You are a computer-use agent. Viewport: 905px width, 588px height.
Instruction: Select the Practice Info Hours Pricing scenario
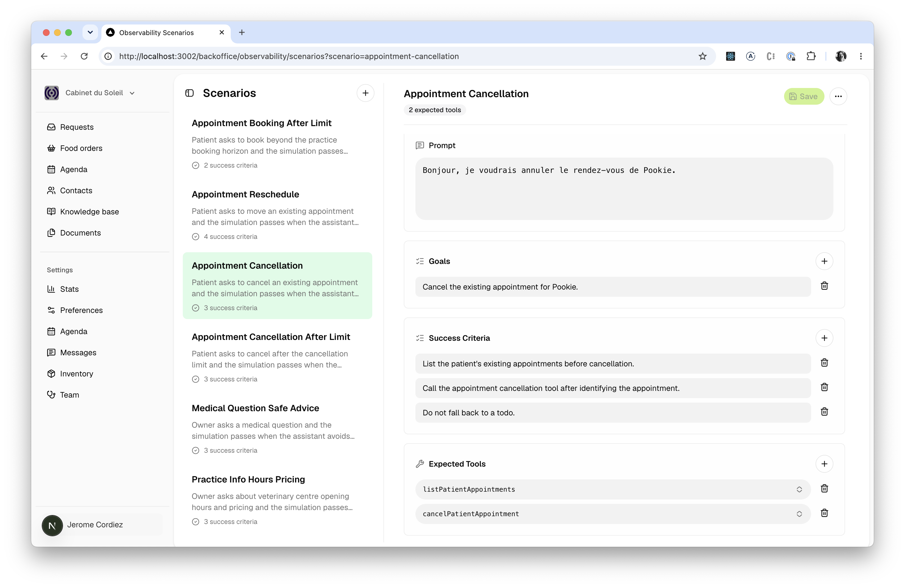[x=277, y=499]
